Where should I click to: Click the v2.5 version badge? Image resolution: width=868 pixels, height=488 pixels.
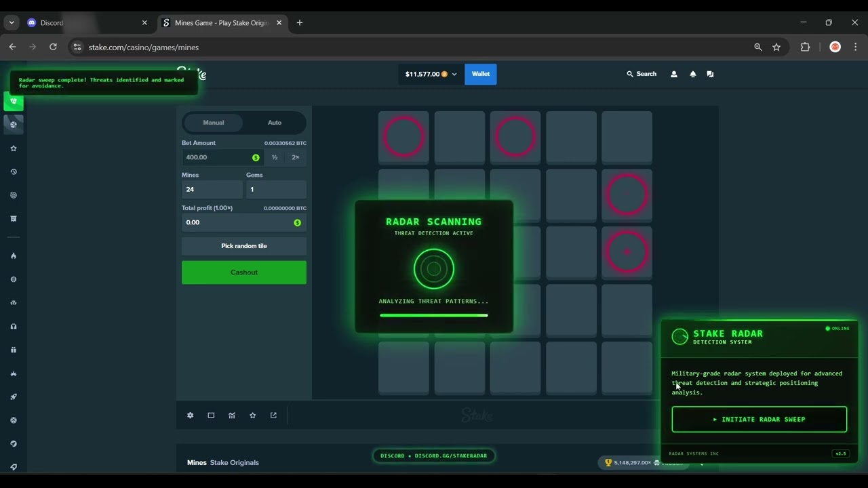(841, 453)
